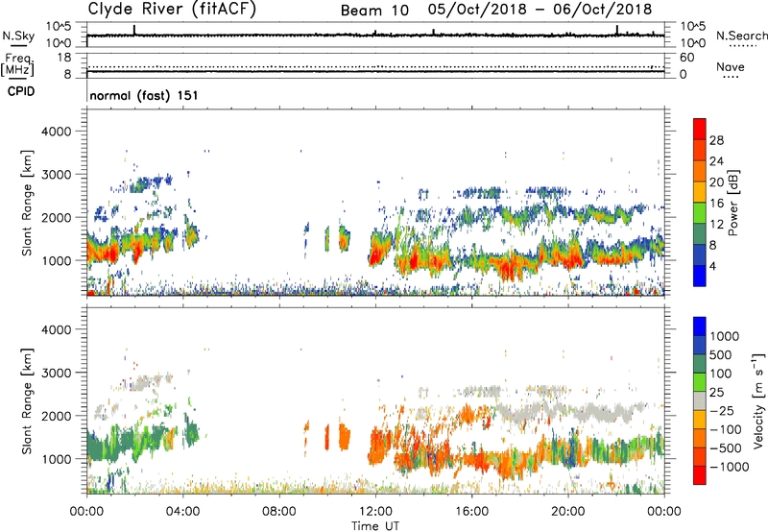Click the orange velocity patch near 10:45 UT
Screen dimensions: 768x532
point(345,438)
